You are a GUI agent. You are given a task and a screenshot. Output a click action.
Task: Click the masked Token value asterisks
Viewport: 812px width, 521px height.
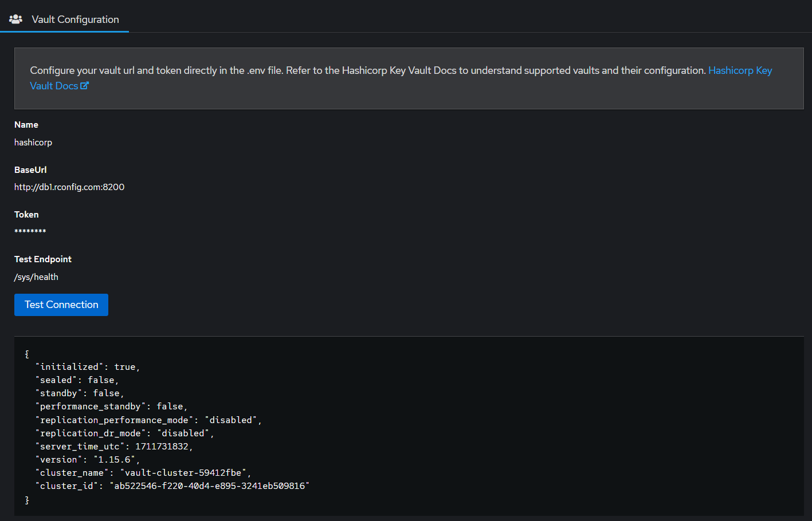click(x=30, y=231)
